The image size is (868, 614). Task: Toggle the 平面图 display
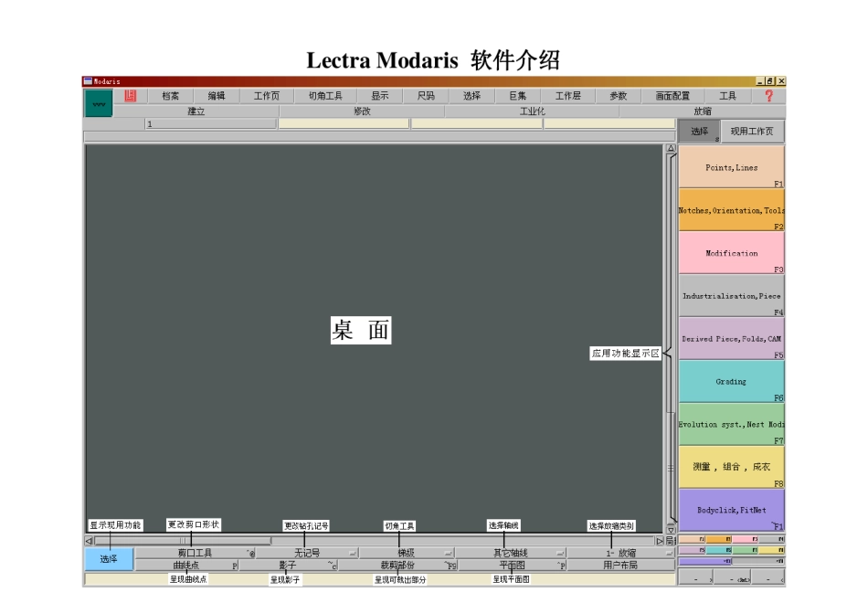point(512,566)
